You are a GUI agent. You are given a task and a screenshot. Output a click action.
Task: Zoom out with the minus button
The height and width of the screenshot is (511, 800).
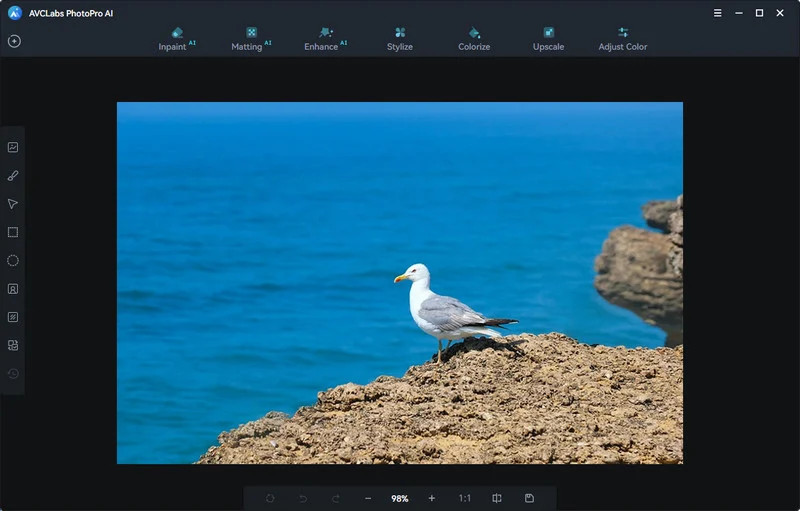368,498
